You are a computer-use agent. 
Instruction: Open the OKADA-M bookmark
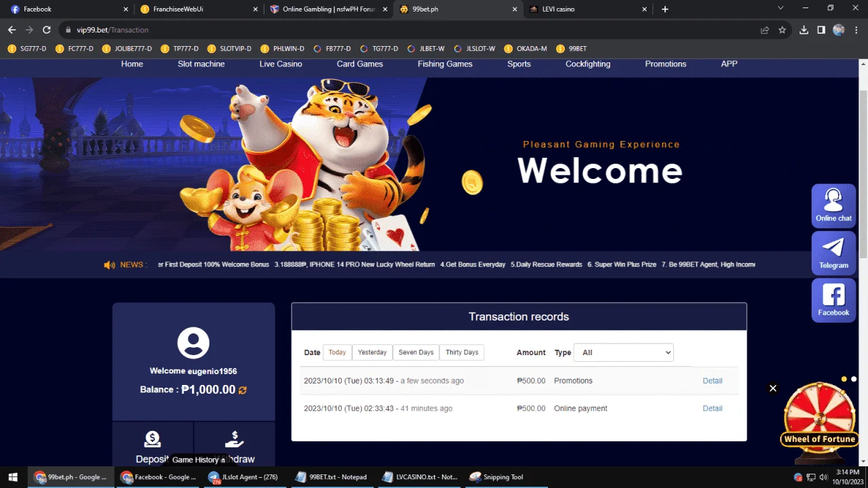(x=526, y=49)
